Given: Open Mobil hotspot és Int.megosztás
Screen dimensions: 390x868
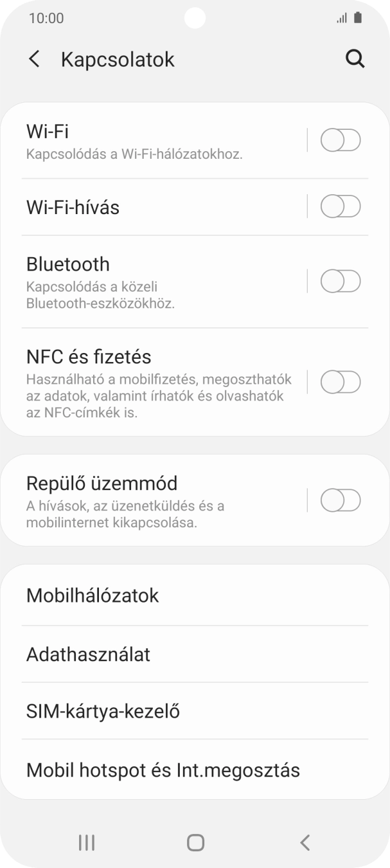Looking at the screenshot, I should point(163,770).
